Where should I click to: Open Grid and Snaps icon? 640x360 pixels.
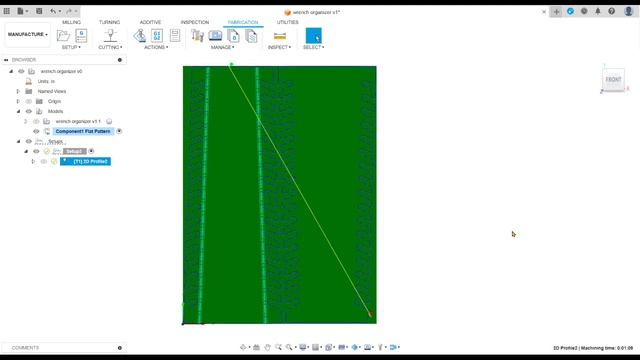coord(316,347)
